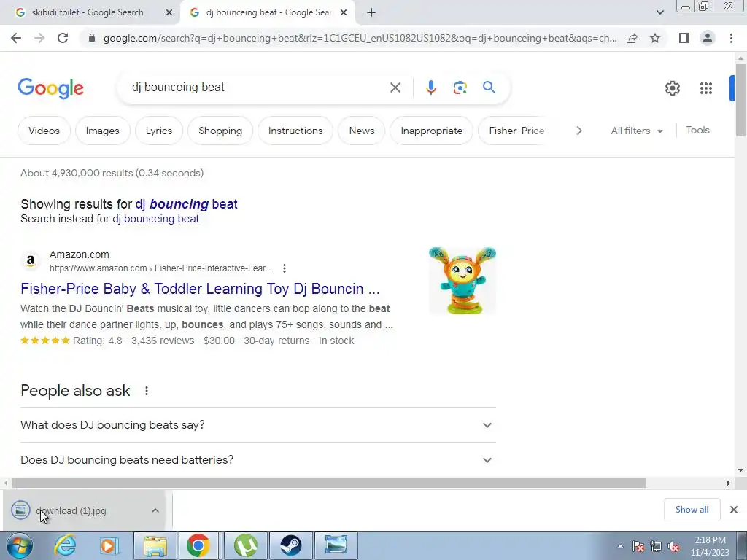This screenshot has width=747, height=560.
Task: Show hidden system tray icons
Action: click(x=620, y=546)
